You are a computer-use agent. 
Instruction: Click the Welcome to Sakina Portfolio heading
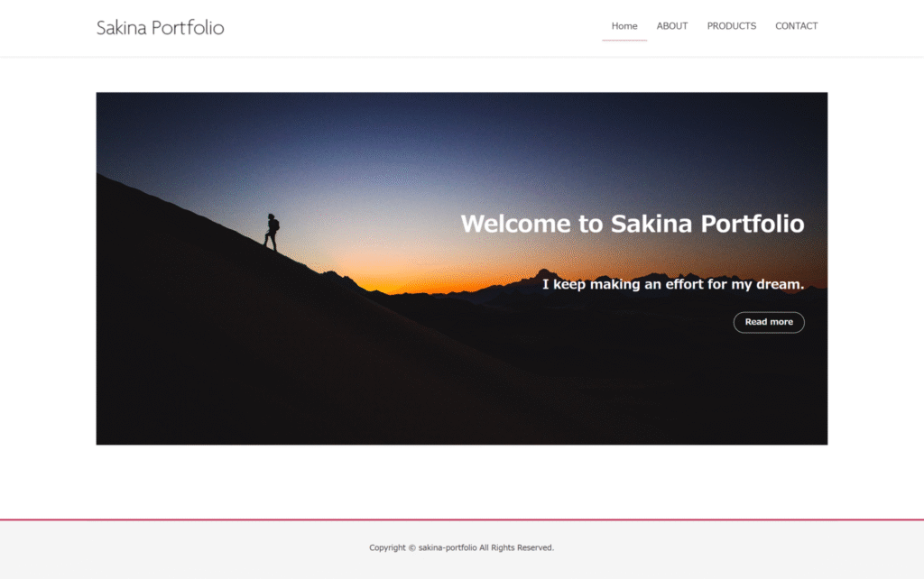click(x=633, y=224)
